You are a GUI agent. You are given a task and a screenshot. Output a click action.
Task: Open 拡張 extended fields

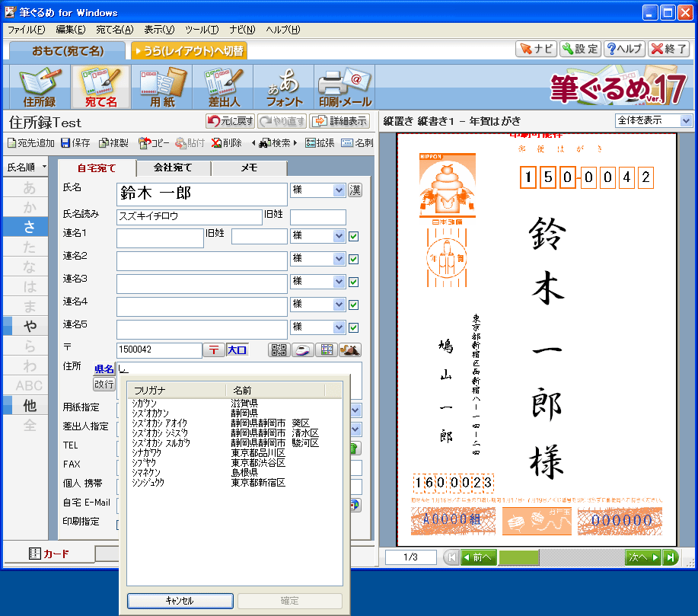(320, 143)
